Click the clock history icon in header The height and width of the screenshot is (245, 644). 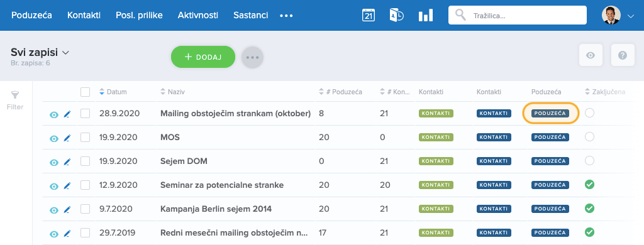(x=396, y=15)
